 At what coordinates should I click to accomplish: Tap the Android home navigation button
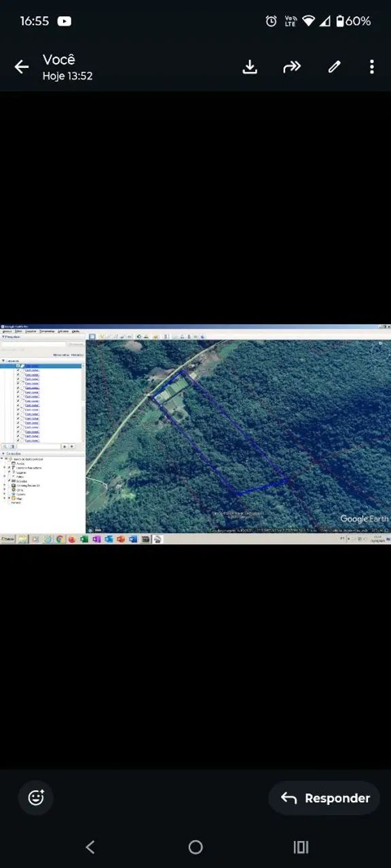click(x=195, y=847)
